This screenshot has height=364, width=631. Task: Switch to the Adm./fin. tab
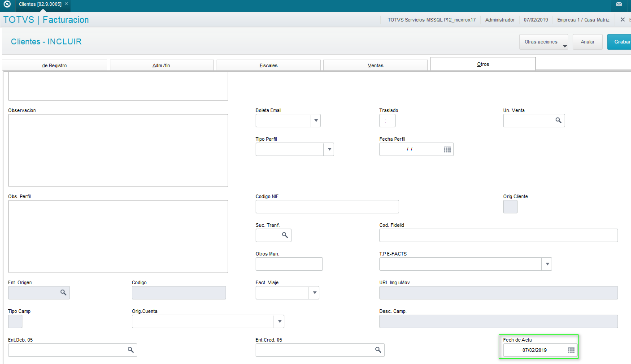162,65
